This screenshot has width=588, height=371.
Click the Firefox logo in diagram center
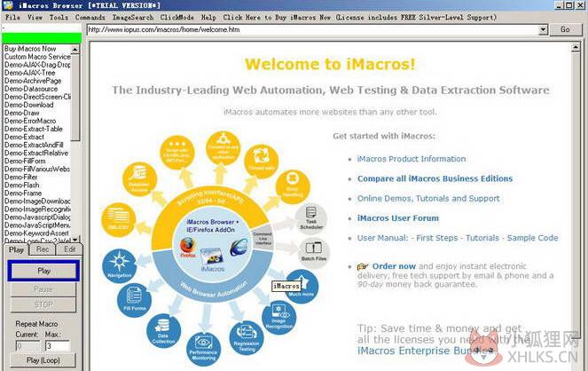pyautogui.click(x=187, y=247)
